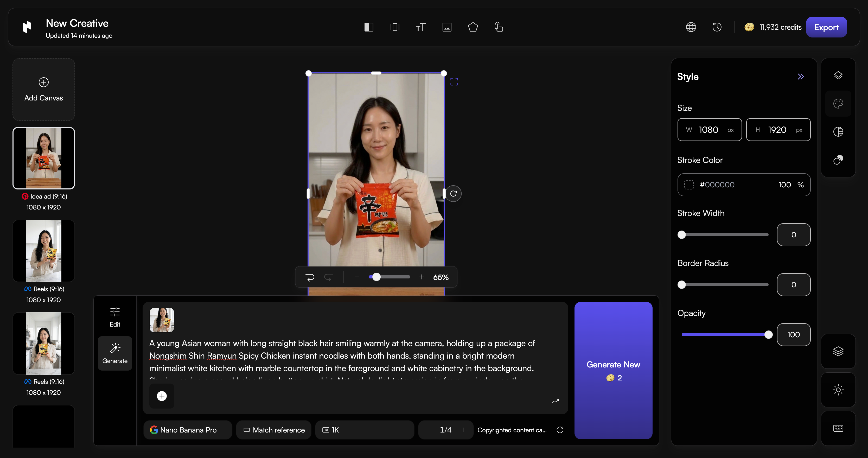This screenshot has height=458, width=868.
Task: Select the Idea ad (9:16) canvas thumbnail
Action: point(43,158)
